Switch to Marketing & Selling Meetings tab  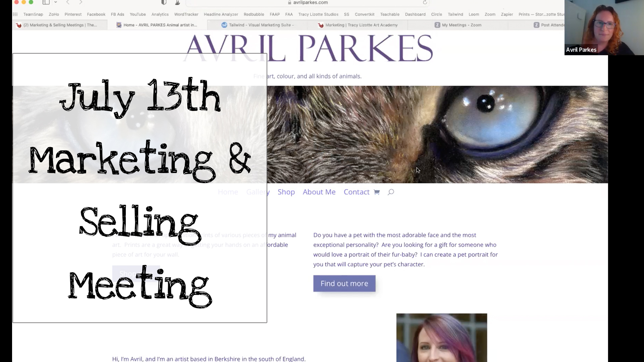click(x=60, y=25)
